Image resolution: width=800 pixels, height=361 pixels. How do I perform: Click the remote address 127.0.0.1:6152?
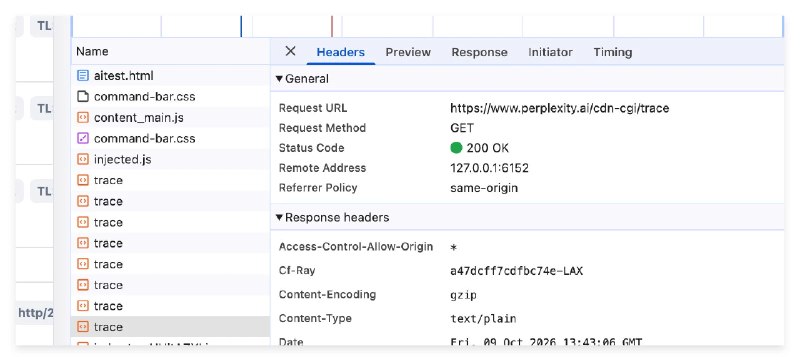489,168
